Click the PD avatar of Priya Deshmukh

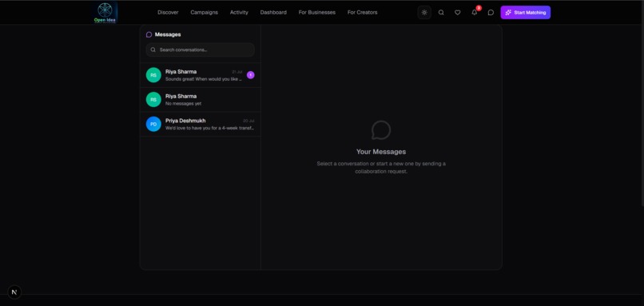[x=153, y=124]
